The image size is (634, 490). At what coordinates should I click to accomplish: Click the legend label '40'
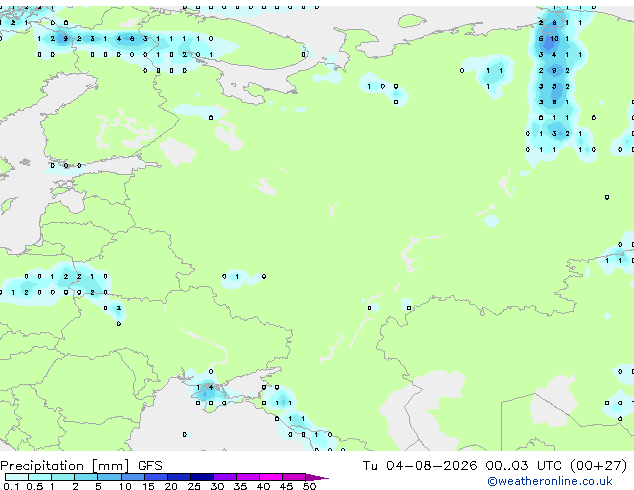click(x=263, y=486)
